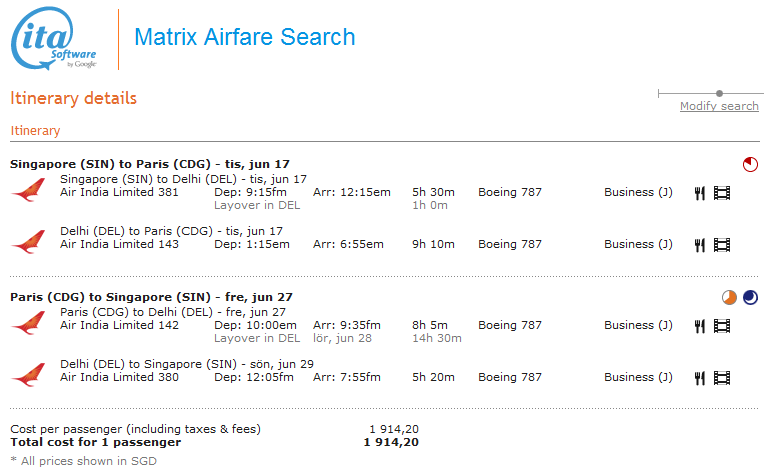Viewport: 764px width, 468px height.
Task: Click film icon for Air India 380
Action: [722, 378]
